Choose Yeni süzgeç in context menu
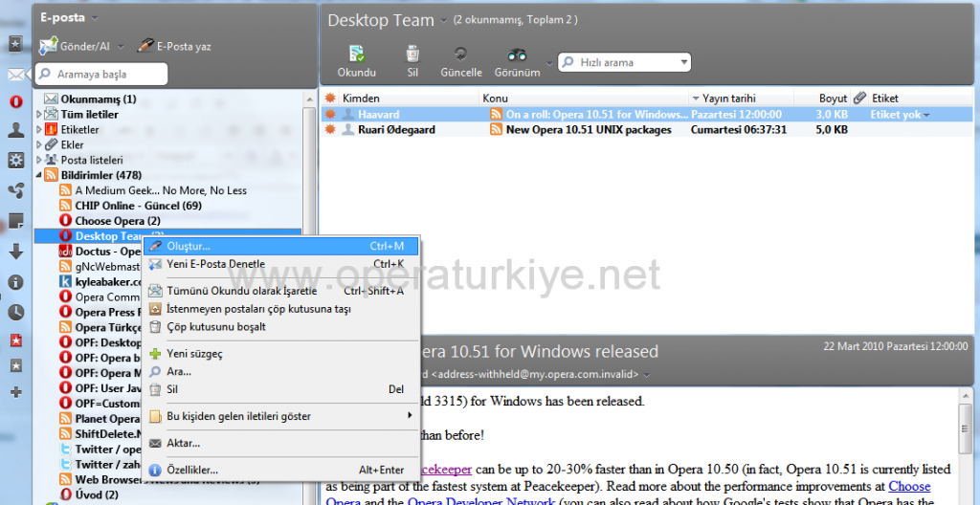Screen dimensions: 980x505 281,354
